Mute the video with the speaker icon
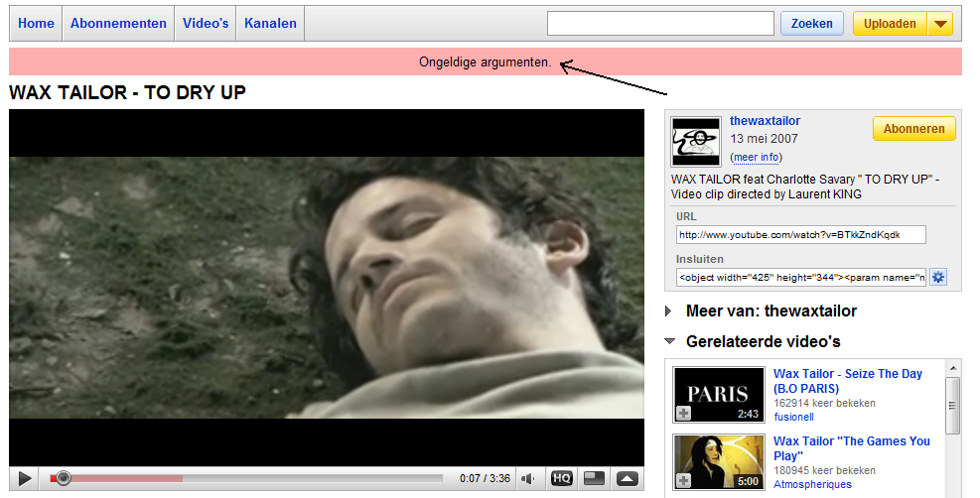Viewport: 980px width, 498px height. tap(528, 478)
